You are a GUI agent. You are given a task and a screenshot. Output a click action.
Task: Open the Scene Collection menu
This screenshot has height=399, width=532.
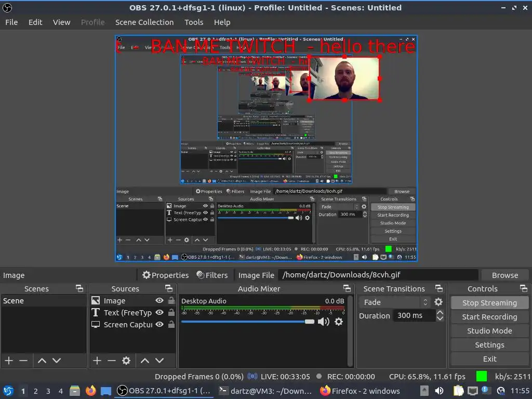pos(144,22)
